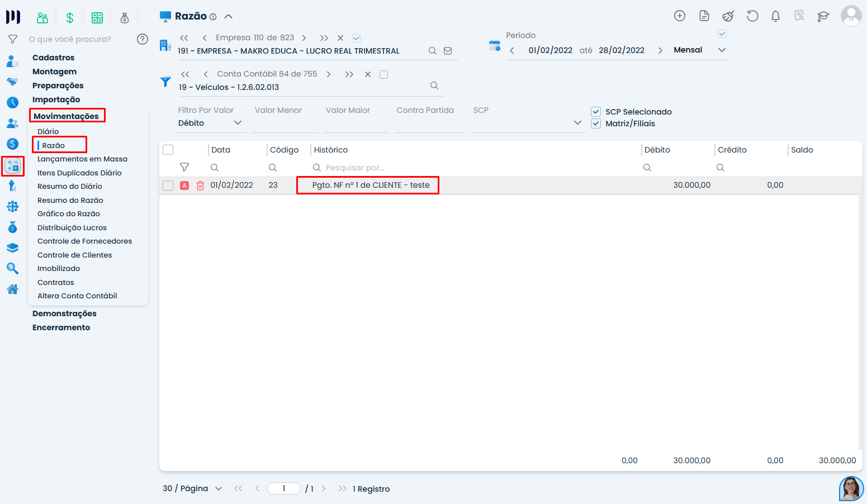Open the clock sidebar icon
Image resolution: width=867 pixels, height=504 pixels.
point(12,102)
